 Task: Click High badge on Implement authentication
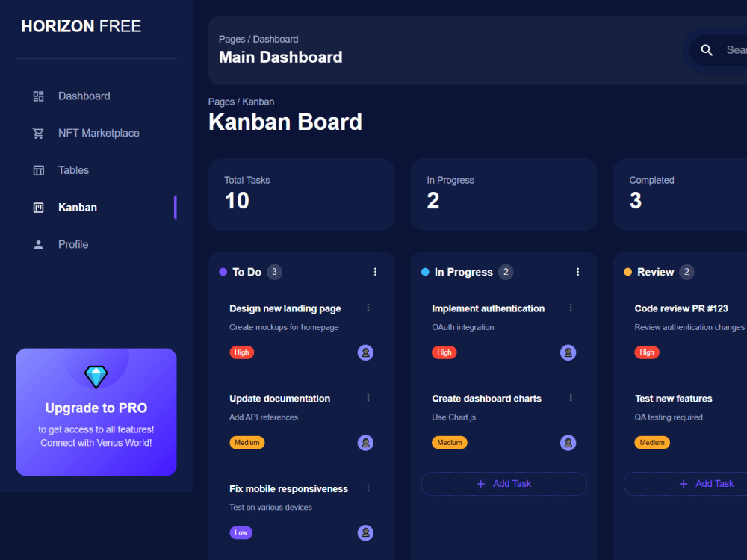444,352
